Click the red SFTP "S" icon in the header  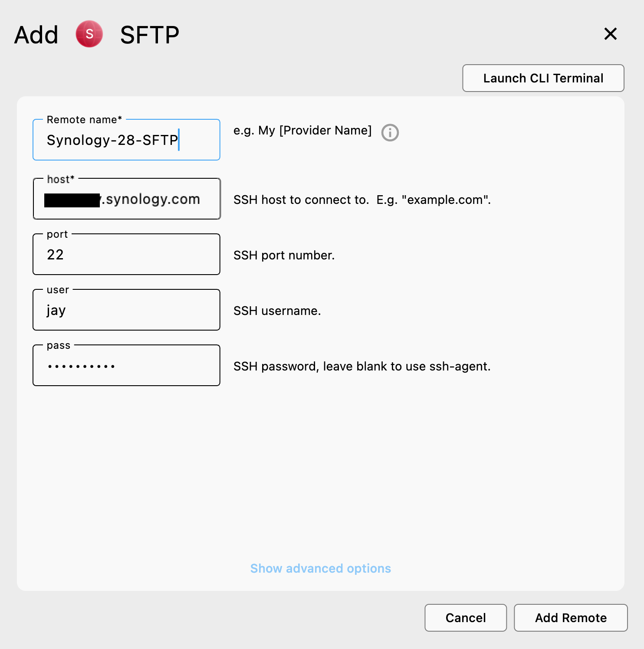pyautogui.click(x=89, y=34)
